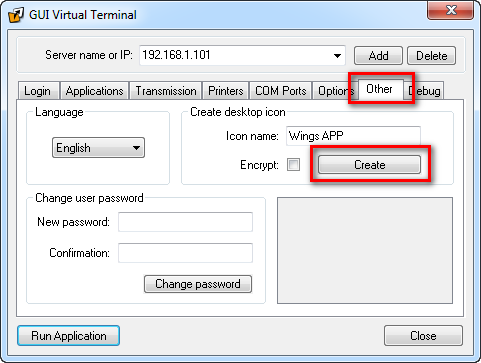
Task: Click the Add server button
Action: [378, 56]
